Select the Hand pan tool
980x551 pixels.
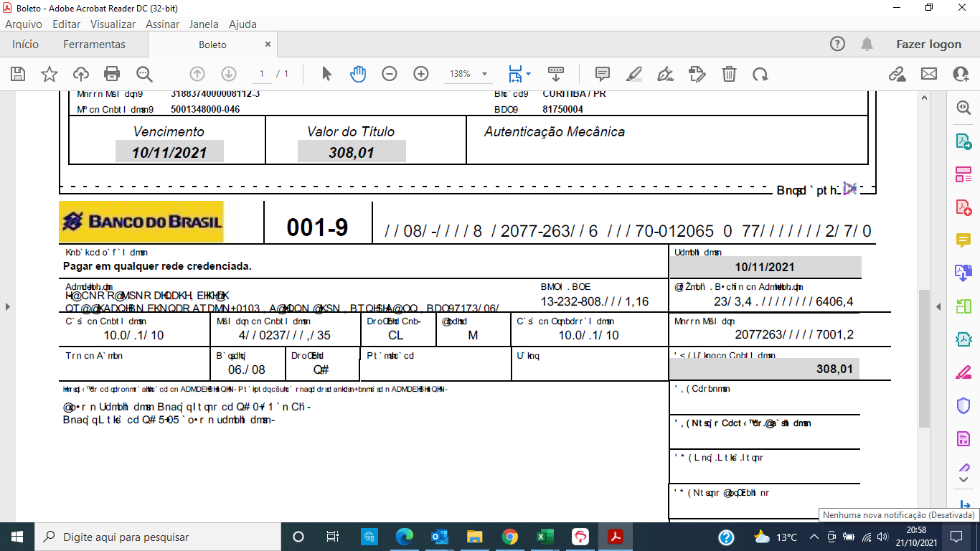(358, 73)
